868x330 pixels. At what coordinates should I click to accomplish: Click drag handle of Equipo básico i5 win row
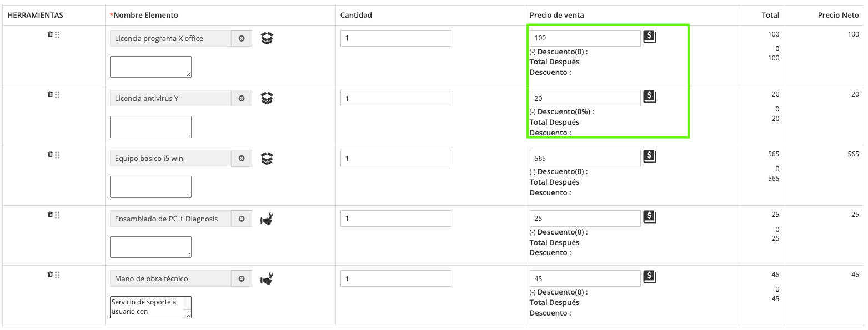(x=58, y=155)
